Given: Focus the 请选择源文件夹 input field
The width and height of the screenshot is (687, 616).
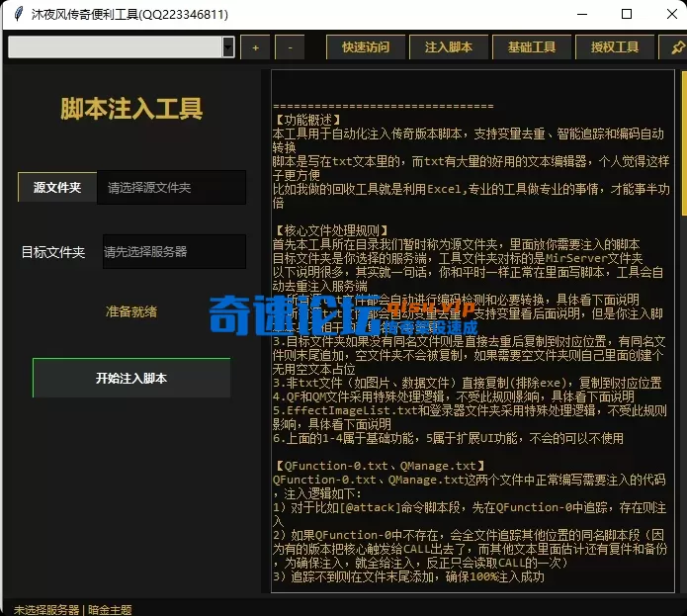Looking at the screenshot, I should [171, 187].
